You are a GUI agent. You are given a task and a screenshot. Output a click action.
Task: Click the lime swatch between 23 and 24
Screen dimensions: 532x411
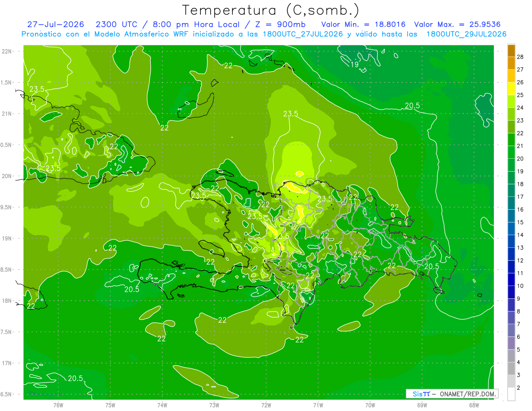[511, 114]
